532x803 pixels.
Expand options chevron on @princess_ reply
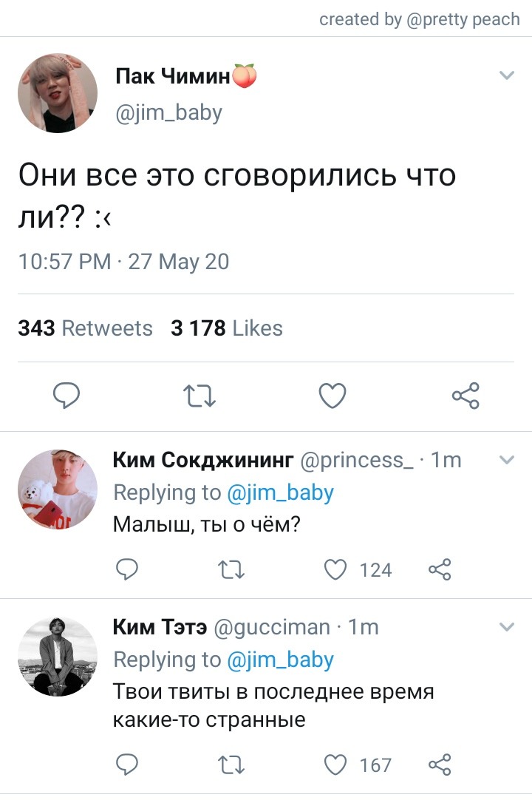(506, 460)
